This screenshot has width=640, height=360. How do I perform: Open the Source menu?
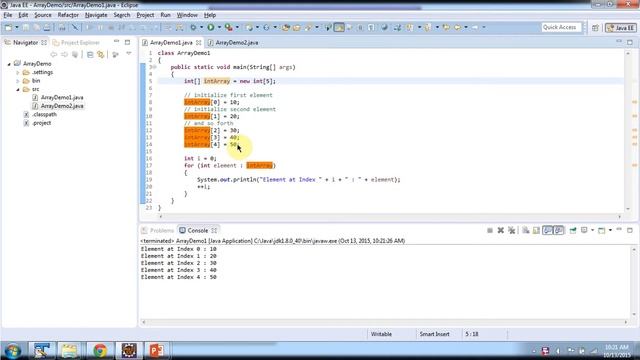coord(43,15)
